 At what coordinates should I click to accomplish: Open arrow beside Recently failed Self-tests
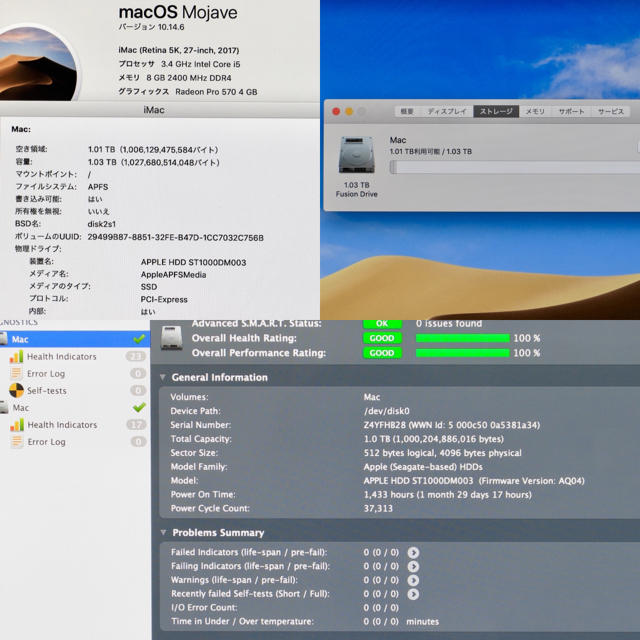coord(413,594)
